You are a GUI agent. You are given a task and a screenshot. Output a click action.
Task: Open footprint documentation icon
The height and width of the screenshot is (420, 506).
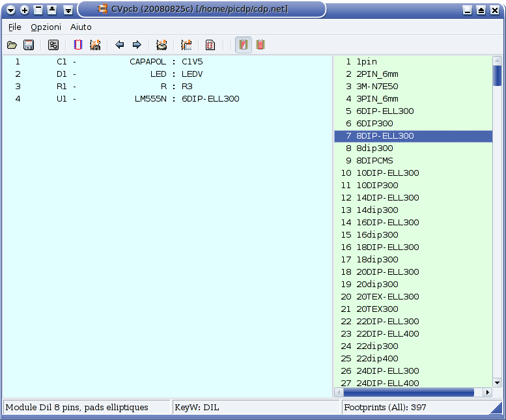[210, 45]
